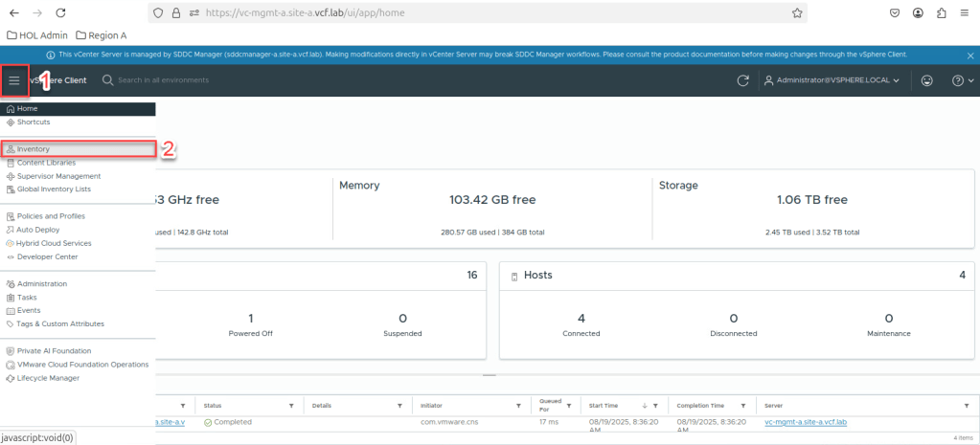Click the browser reload button

click(x=60, y=13)
